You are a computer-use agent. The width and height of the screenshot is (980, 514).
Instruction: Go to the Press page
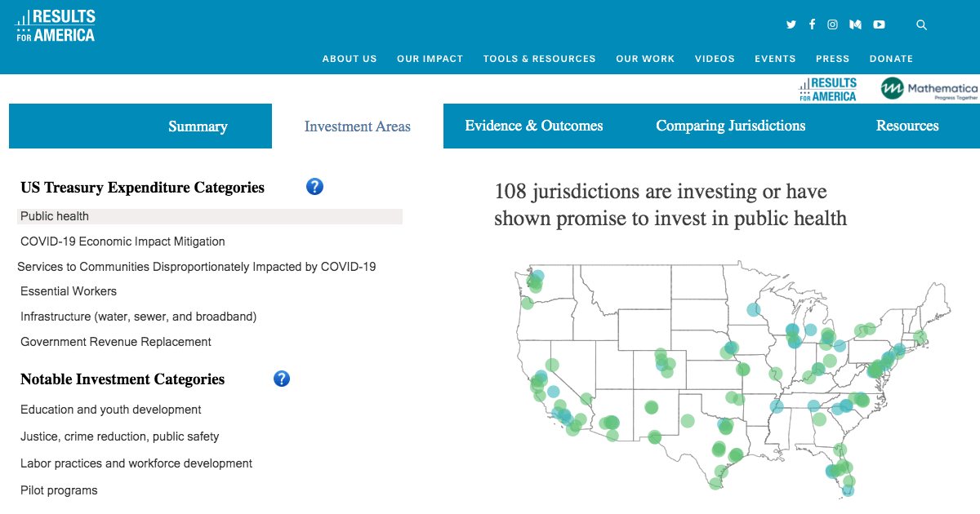(x=832, y=59)
